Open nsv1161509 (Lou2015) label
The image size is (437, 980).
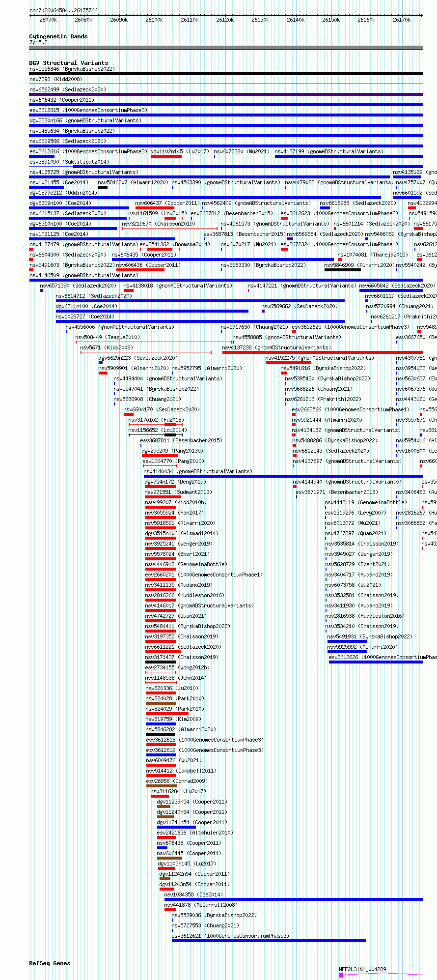point(158,214)
